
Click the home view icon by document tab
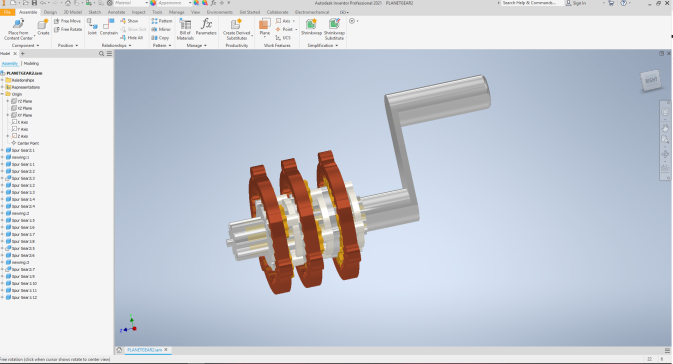119,350
